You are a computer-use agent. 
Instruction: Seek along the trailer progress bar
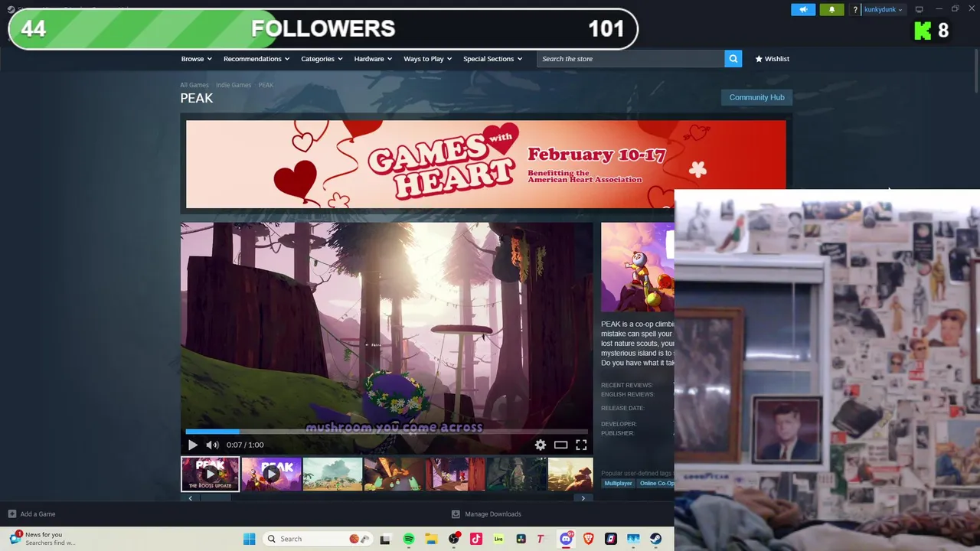(x=387, y=432)
